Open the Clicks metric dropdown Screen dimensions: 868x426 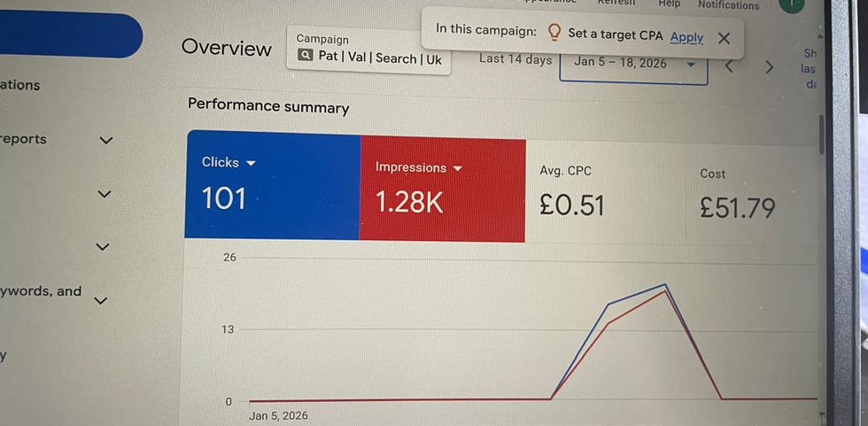click(251, 164)
